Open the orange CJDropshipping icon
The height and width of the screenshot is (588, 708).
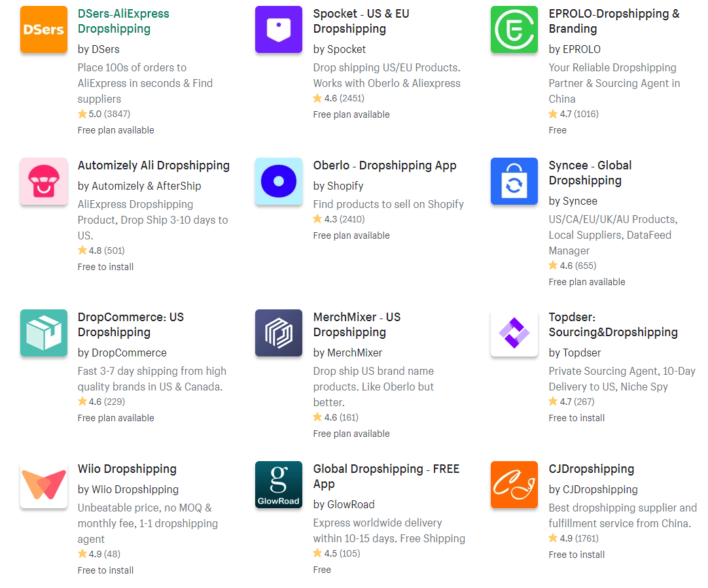[x=514, y=485]
